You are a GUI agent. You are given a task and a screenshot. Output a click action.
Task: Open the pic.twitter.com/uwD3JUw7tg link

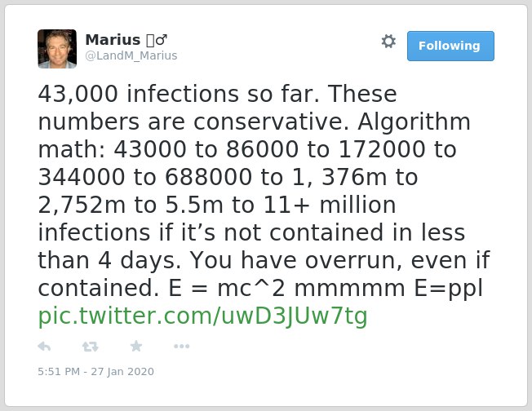[x=203, y=316]
